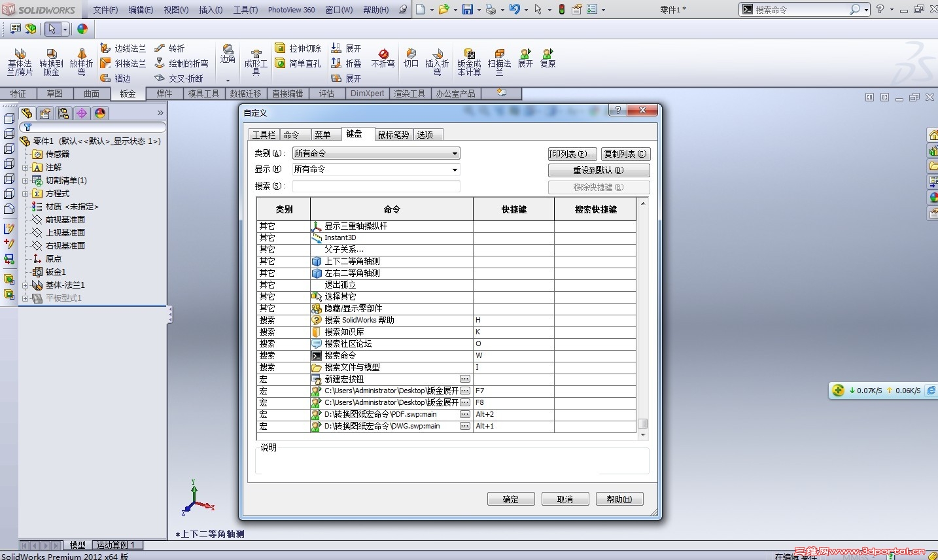Click the 搜索(S) search field in dialog

pyautogui.click(x=376, y=186)
